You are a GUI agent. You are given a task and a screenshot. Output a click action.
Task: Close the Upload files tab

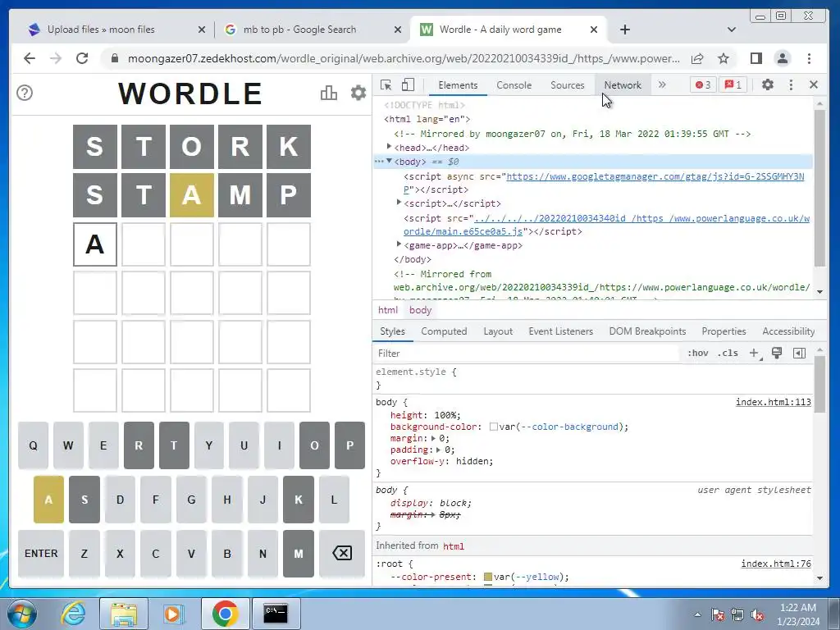(x=202, y=30)
